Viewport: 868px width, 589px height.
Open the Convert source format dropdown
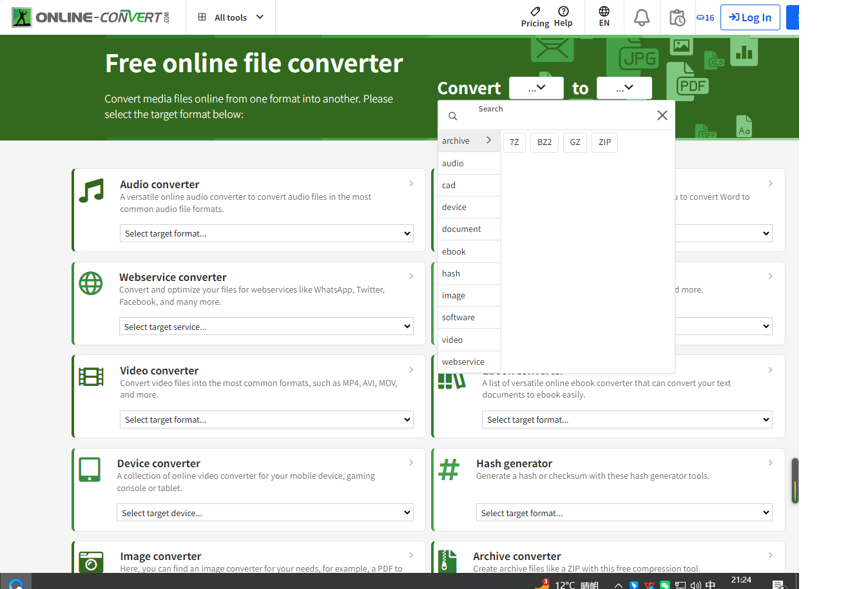[x=536, y=88]
